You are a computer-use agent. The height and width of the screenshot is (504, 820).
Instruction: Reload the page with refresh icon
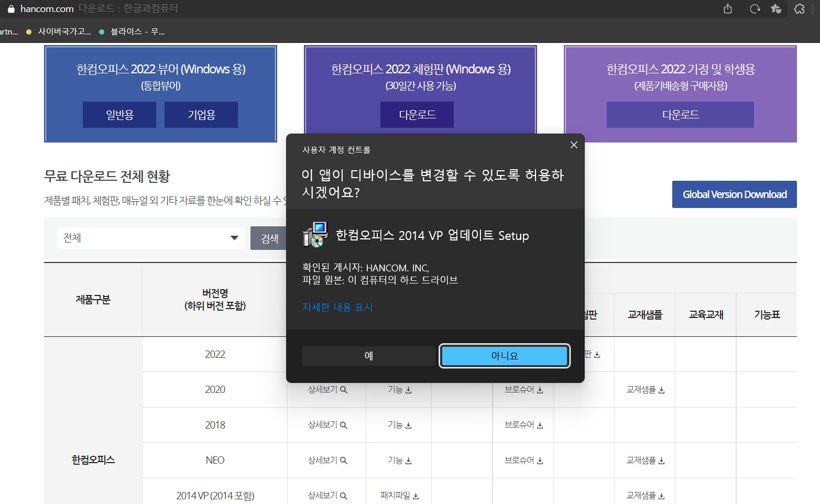(x=755, y=9)
